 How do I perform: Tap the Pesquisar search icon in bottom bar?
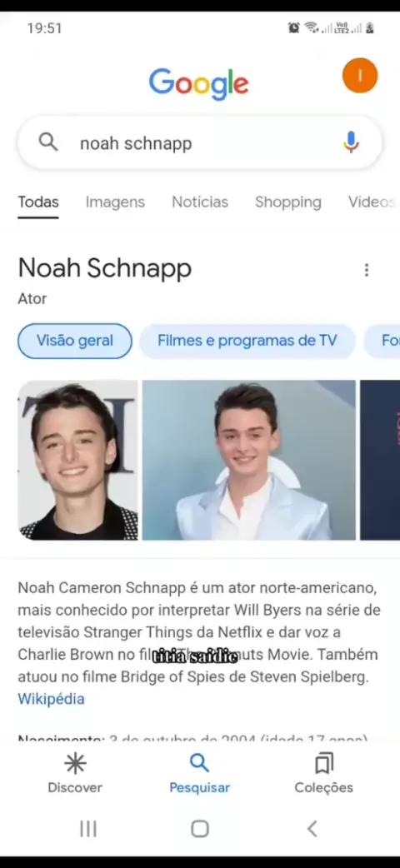[x=199, y=763]
